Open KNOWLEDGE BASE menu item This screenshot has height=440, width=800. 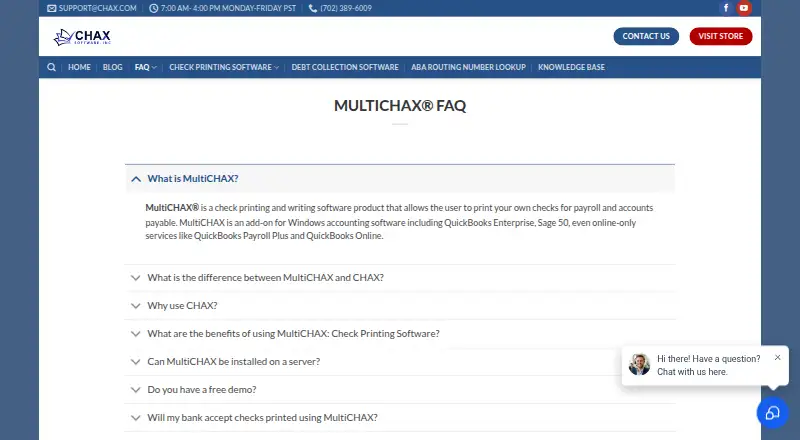(x=571, y=67)
